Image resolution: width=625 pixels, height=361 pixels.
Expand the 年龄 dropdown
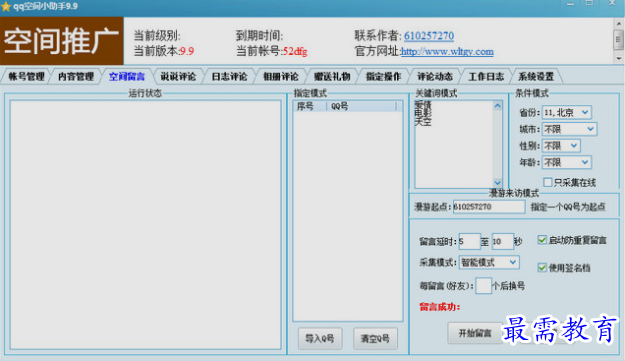pyautogui.click(x=566, y=163)
